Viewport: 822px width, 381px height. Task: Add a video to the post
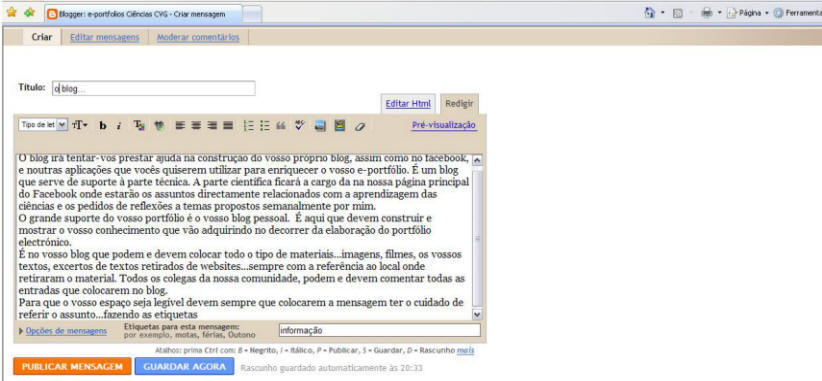coord(340,125)
